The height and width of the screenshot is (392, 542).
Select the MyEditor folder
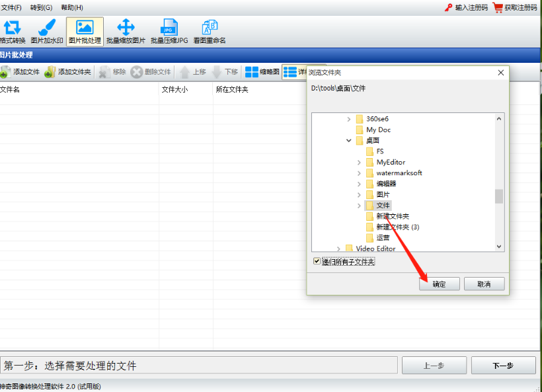(x=385, y=163)
